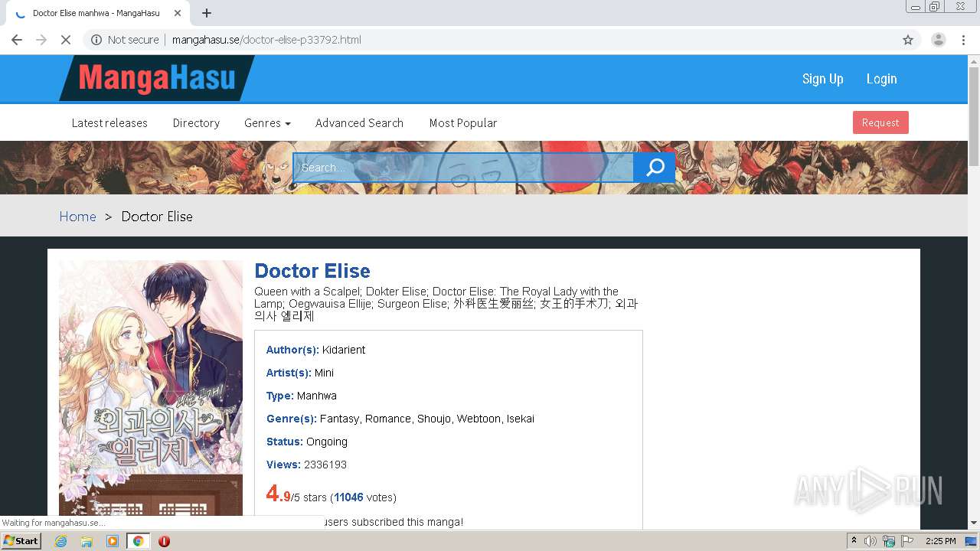This screenshot has width=980, height=551.
Task: Select the Chrome taskbar icon
Action: coord(139,541)
